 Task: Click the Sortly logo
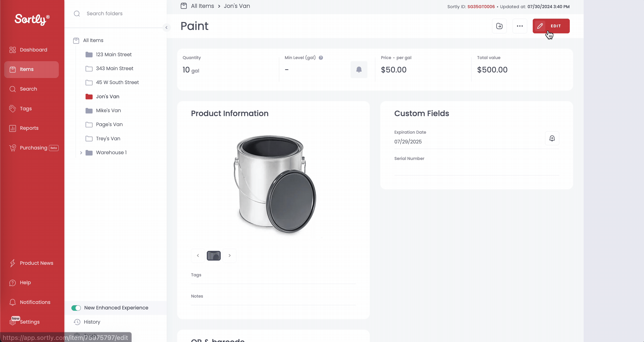click(32, 19)
